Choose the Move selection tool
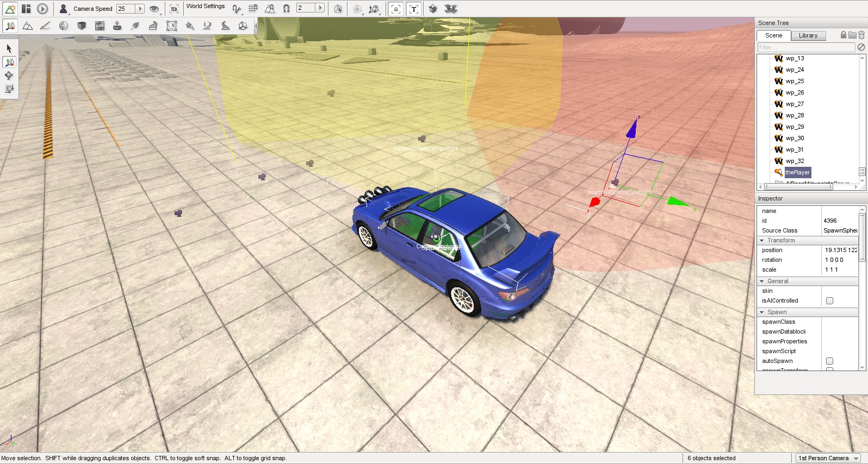This screenshot has height=464, width=868. [x=9, y=62]
